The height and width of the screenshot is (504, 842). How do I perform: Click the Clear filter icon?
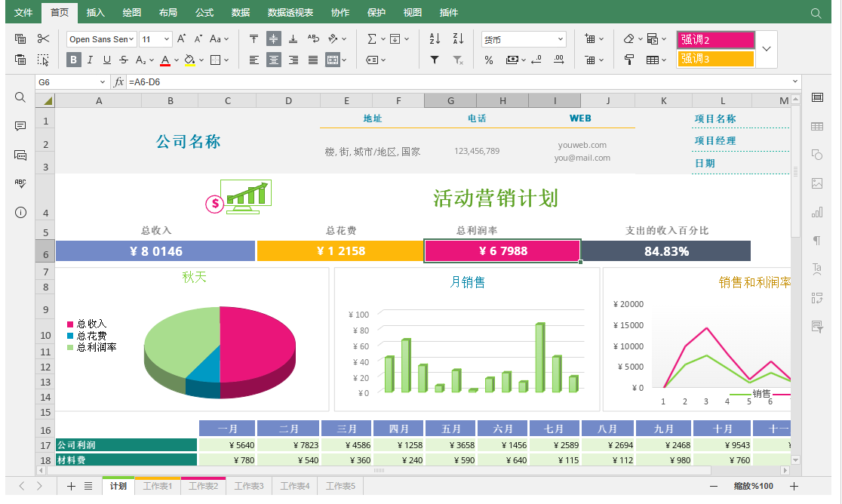tap(458, 60)
